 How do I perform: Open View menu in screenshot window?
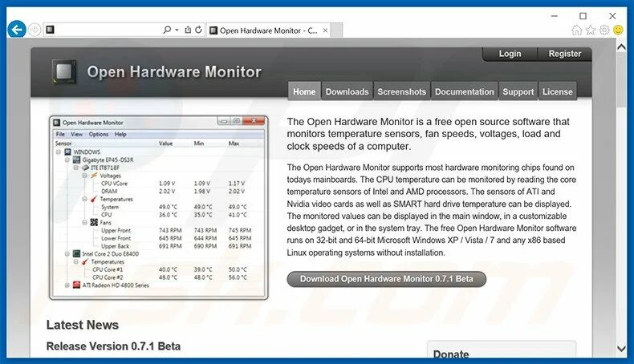point(76,134)
